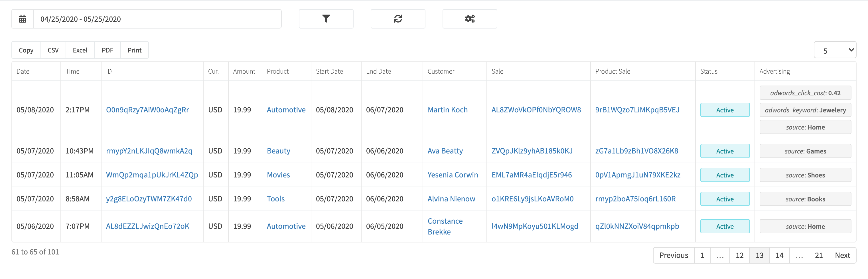Open sale o1KRE6Ly9jsLKoAVRoM0

coord(532,199)
